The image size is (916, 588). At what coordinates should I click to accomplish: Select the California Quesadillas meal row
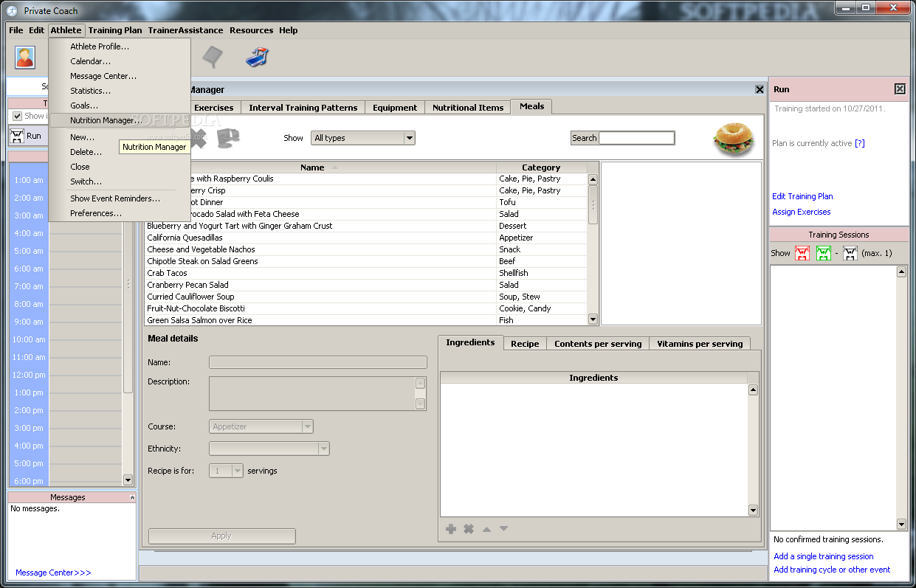366,238
